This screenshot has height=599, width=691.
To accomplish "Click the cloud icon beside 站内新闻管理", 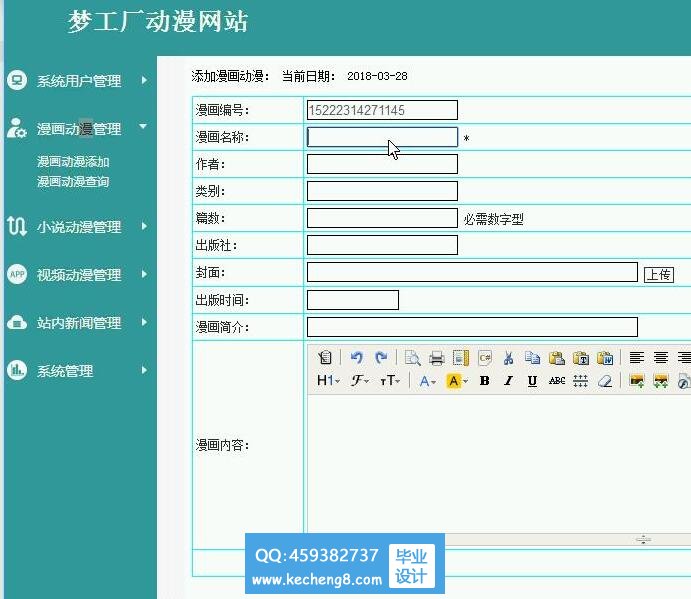I will point(17,322).
